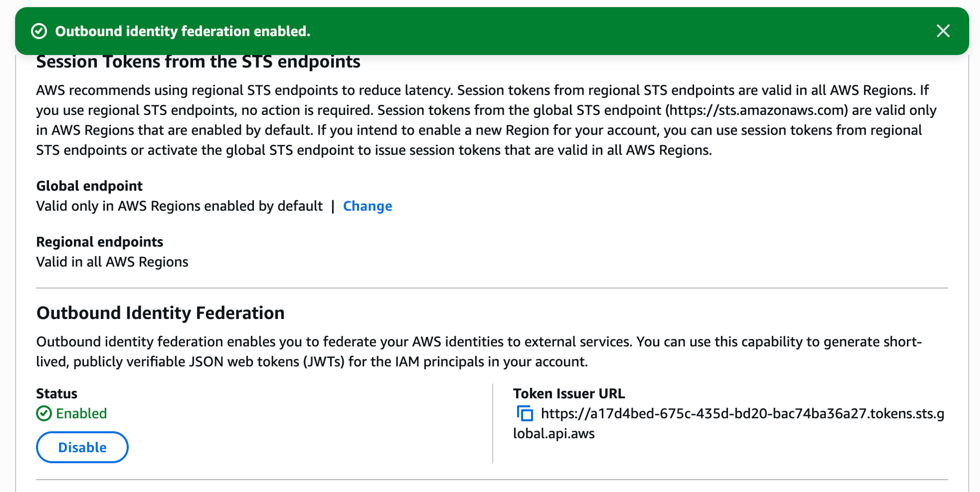Image resolution: width=980 pixels, height=492 pixels.
Task: Click the Outbound Identity Federation section heading
Action: 161,312
